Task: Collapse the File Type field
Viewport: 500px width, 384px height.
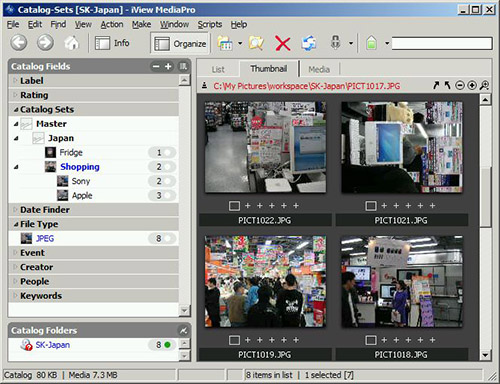Action: 16,224
